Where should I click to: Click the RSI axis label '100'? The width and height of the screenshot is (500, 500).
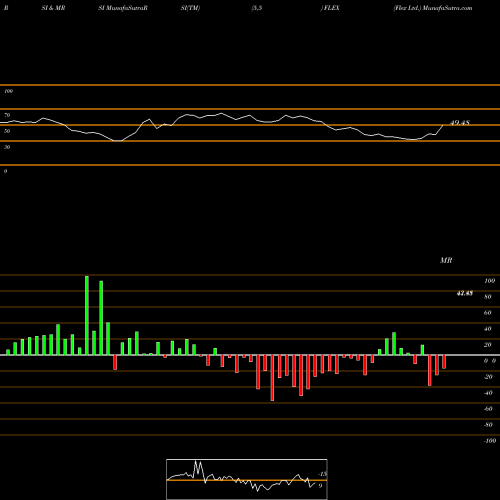[8, 91]
